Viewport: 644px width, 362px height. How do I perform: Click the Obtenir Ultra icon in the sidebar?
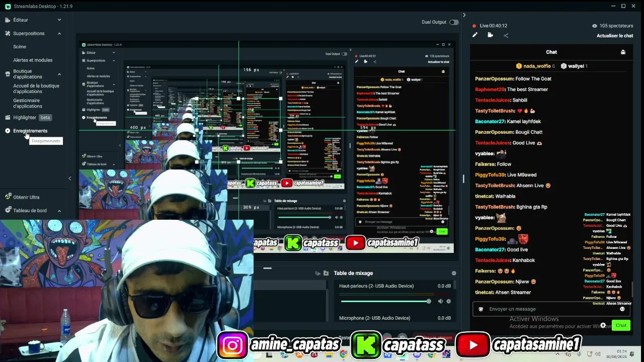click(x=8, y=197)
